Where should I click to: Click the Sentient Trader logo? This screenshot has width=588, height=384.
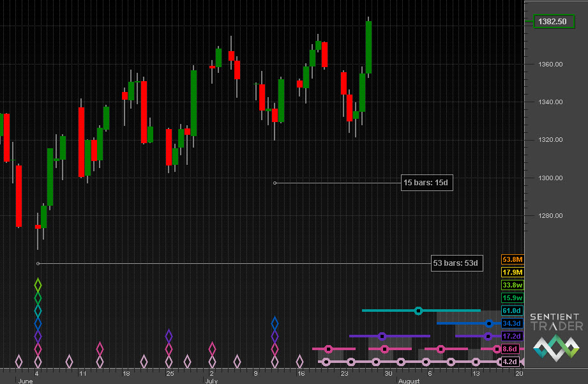[x=556, y=335]
